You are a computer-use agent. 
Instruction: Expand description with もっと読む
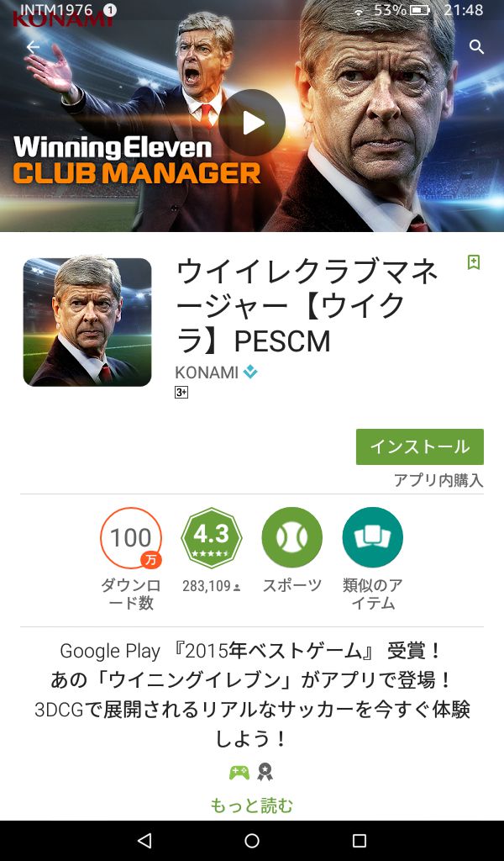tap(252, 806)
